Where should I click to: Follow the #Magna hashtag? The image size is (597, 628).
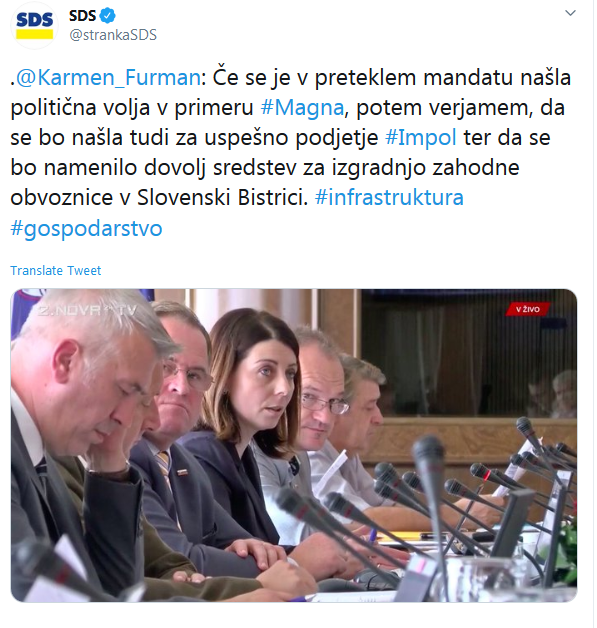click(302, 107)
